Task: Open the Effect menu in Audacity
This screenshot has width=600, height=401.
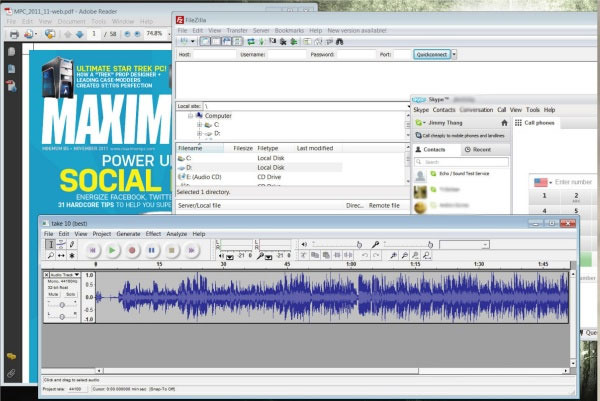Action: 152,233
